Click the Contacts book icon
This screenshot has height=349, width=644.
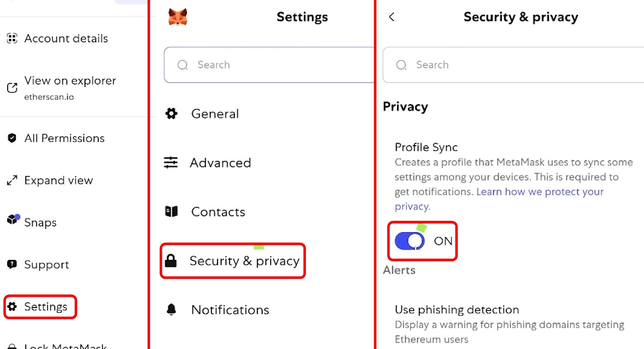[172, 211]
